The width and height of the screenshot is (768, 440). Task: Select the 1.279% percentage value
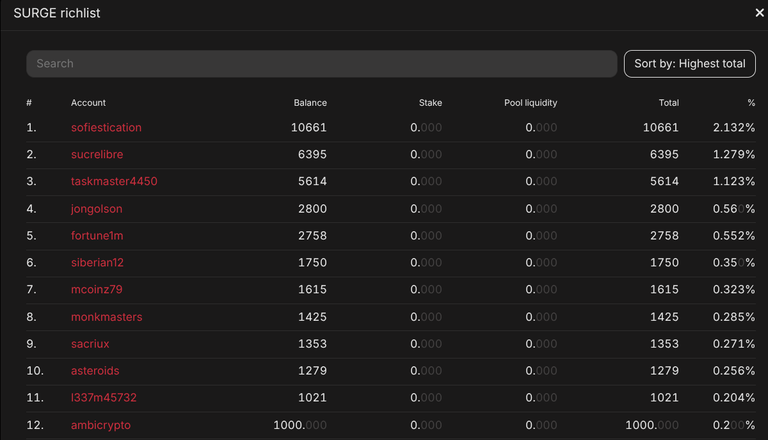734,154
